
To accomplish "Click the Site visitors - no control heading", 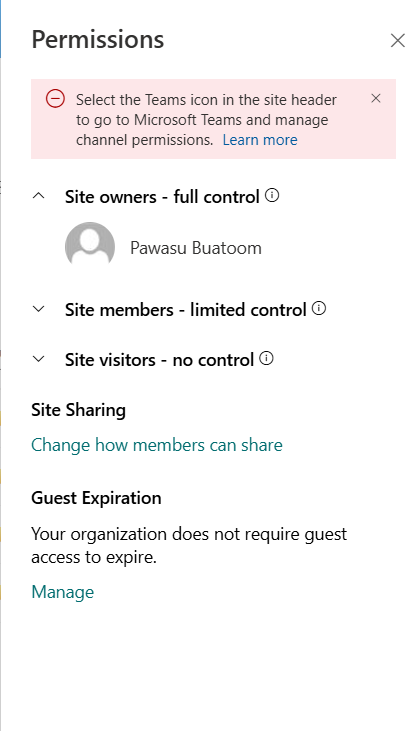I will tap(159, 360).
